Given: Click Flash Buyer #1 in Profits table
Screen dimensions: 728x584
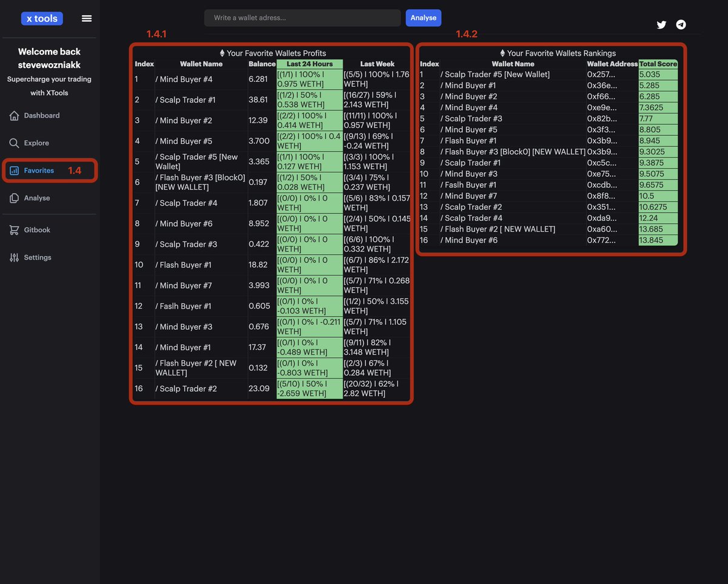Looking at the screenshot, I should pyautogui.click(x=183, y=265).
